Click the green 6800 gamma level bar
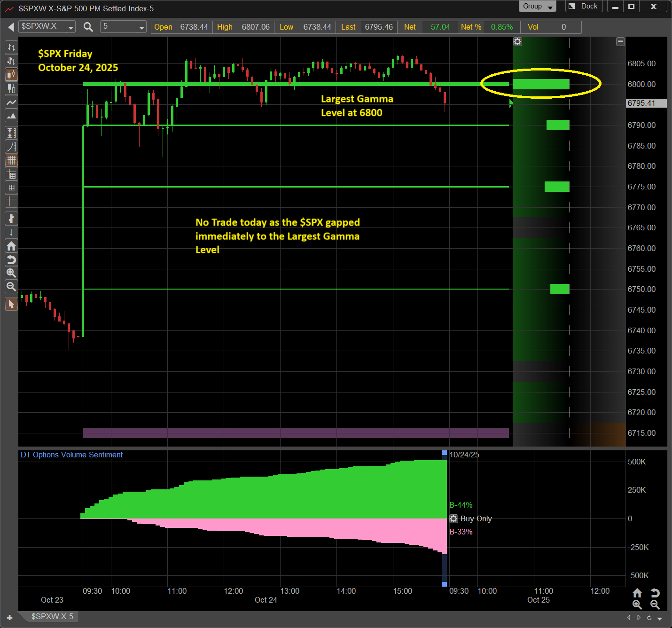 tap(540, 84)
